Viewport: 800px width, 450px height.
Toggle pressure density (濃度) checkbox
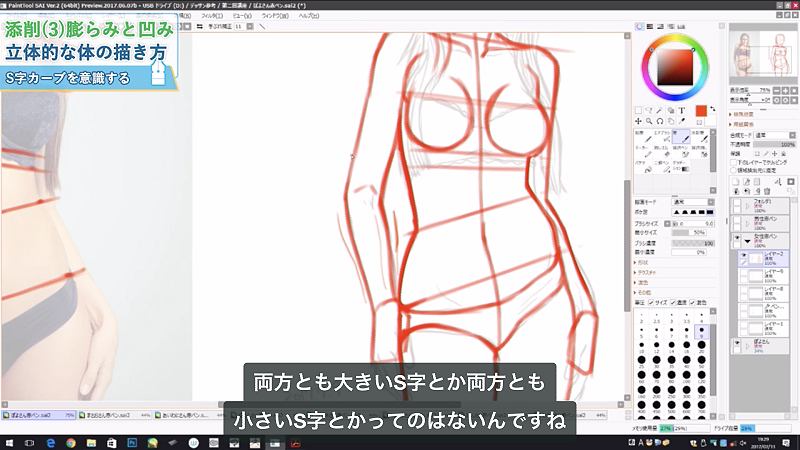pyautogui.click(x=673, y=303)
